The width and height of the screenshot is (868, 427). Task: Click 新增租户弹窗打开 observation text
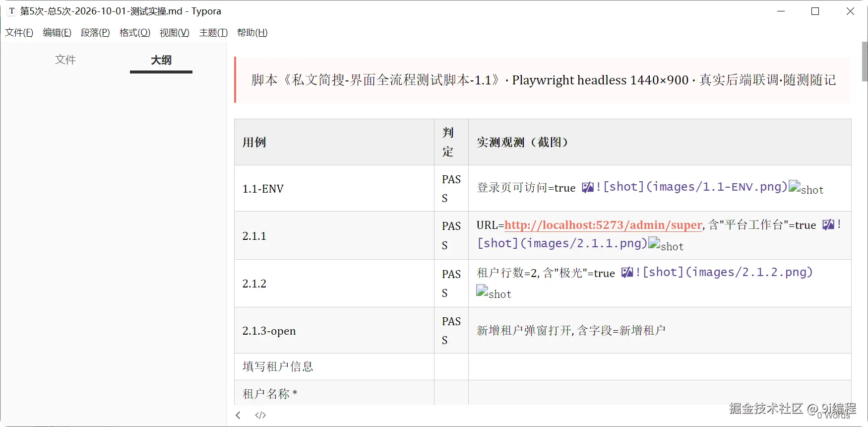(571, 331)
